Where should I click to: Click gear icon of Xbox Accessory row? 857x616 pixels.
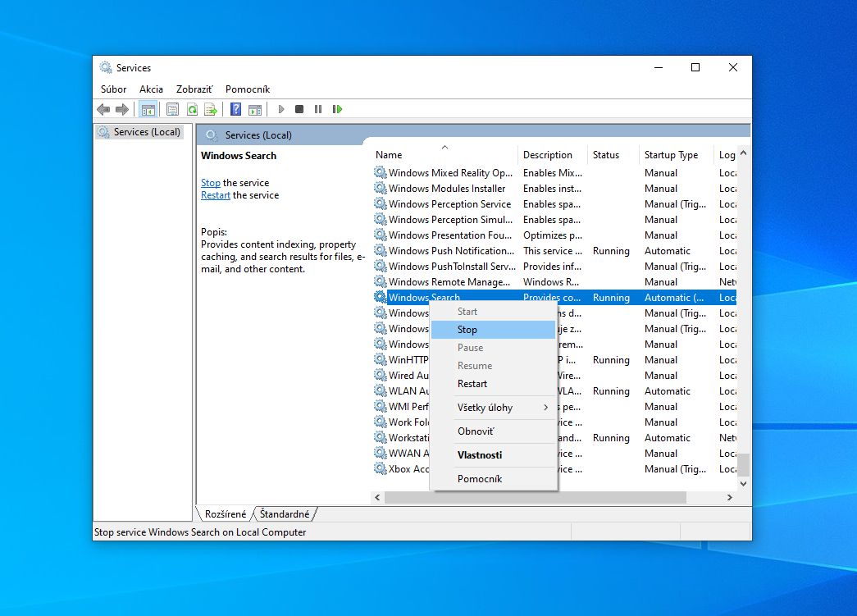point(381,468)
